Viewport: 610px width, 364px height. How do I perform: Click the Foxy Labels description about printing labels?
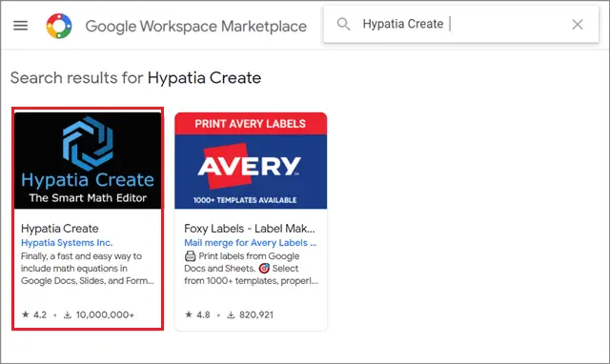coord(251,269)
